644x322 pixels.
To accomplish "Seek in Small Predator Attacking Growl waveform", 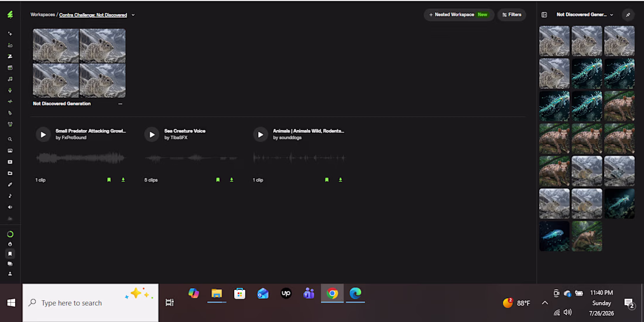I will [x=81, y=157].
